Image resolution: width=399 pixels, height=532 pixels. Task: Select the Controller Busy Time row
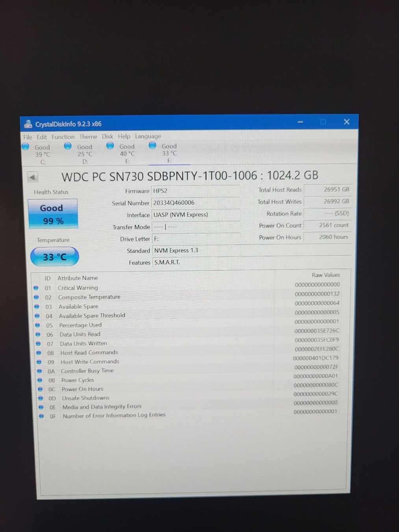point(188,370)
